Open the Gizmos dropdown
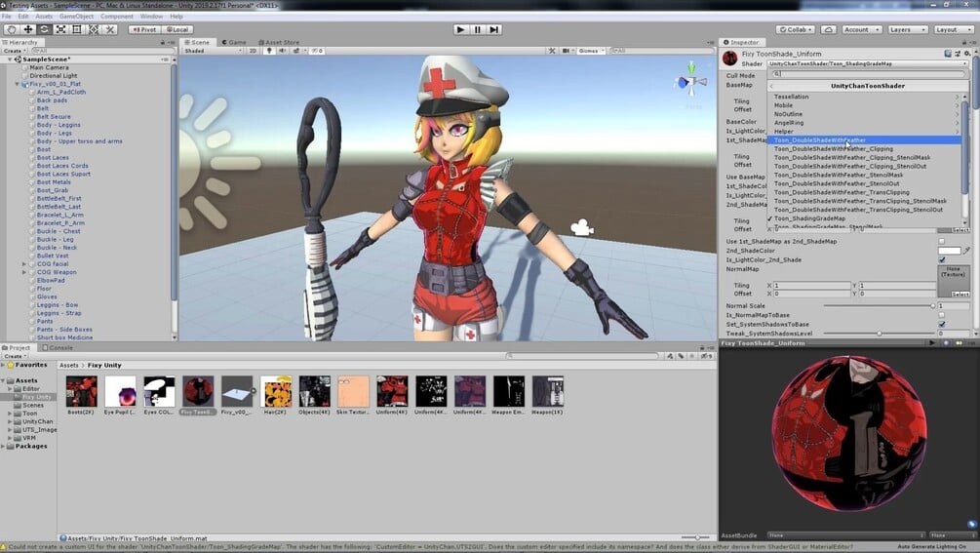980x553 pixels. 591,51
